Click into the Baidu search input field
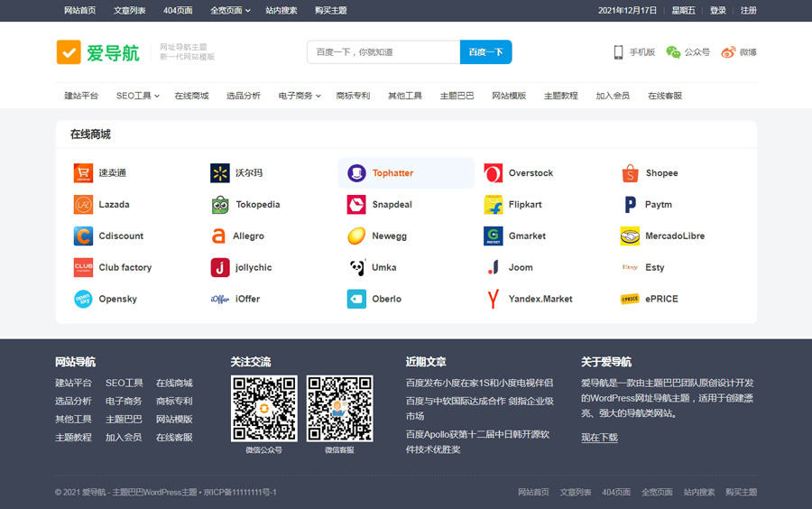Image resolution: width=812 pixels, height=509 pixels. pyautogui.click(x=383, y=52)
